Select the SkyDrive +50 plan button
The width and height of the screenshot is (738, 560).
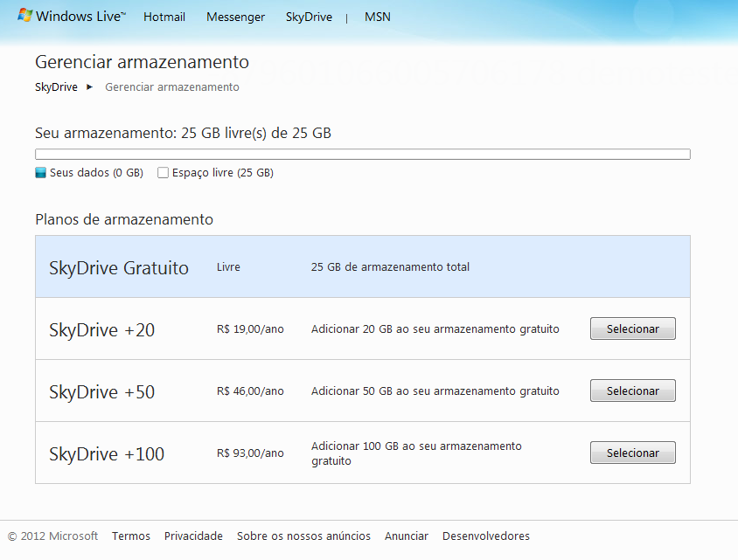(632, 391)
